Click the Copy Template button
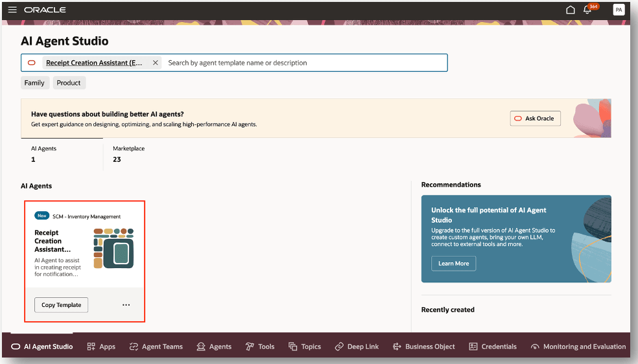 62,304
